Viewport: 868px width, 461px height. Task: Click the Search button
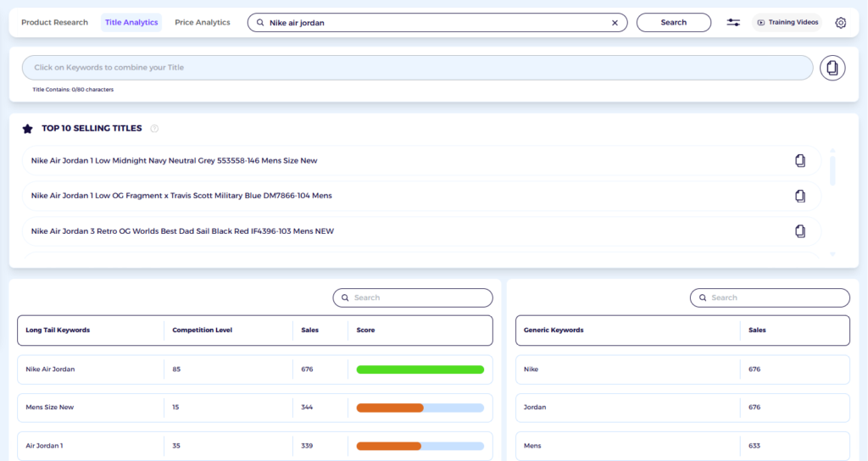click(674, 23)
